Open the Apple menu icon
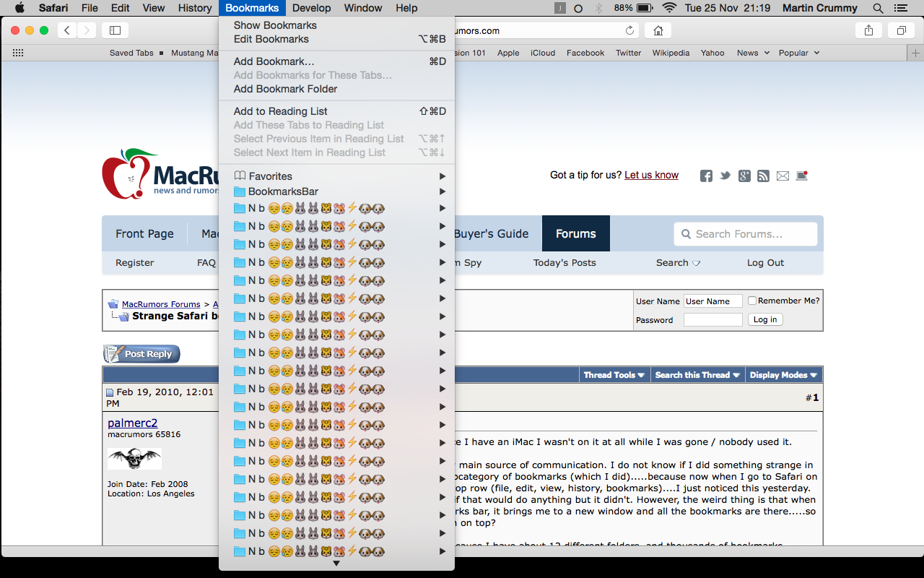The image size is (924, 578). pyautogui.click(x=19, y=8)
